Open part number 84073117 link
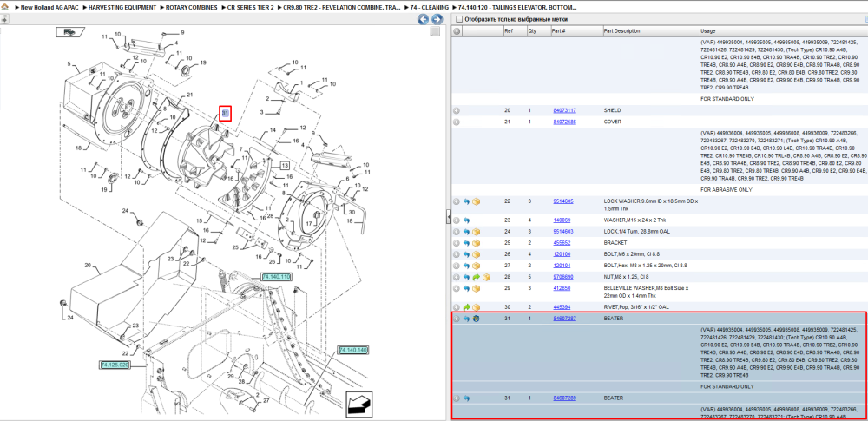This screenshot has height=421, width=868. (565, 110)
